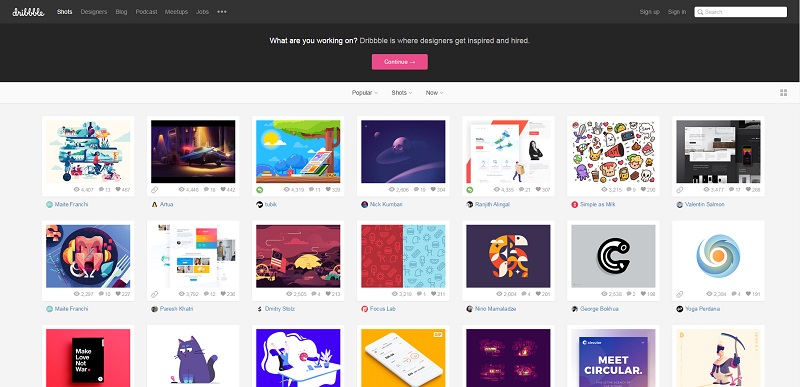The image size is (800, 387).
Task: Click the comment bubble on George Bokhua's shot
Action: pyautogui.click(x=629, y=294)
